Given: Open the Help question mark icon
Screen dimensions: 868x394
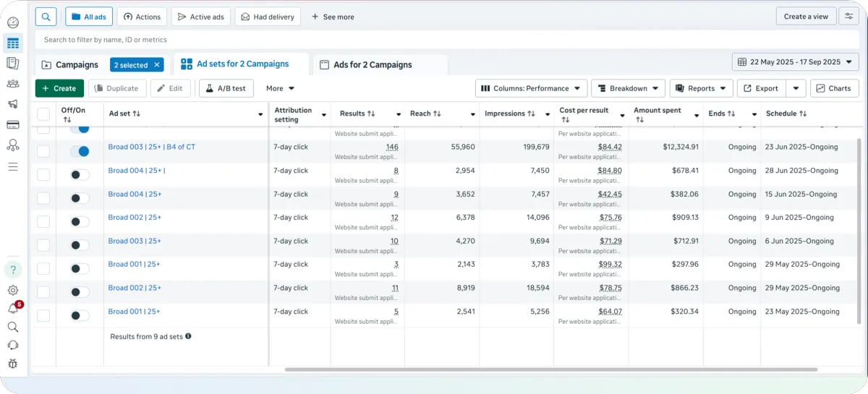Looking at the screenshot, I should point(13,270).
